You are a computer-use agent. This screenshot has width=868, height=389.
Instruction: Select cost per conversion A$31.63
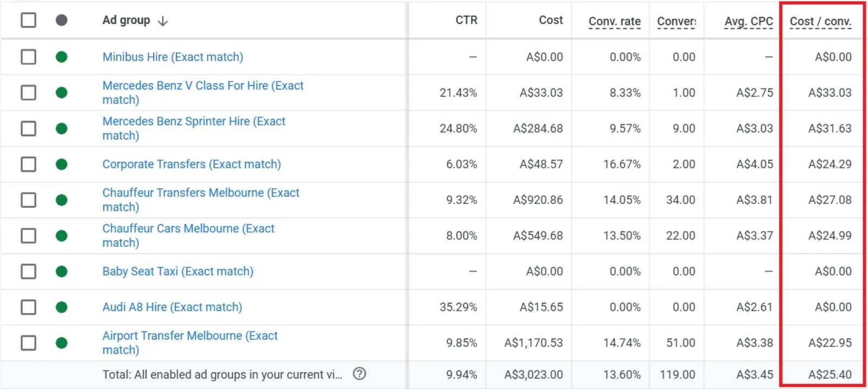(830, 129)
